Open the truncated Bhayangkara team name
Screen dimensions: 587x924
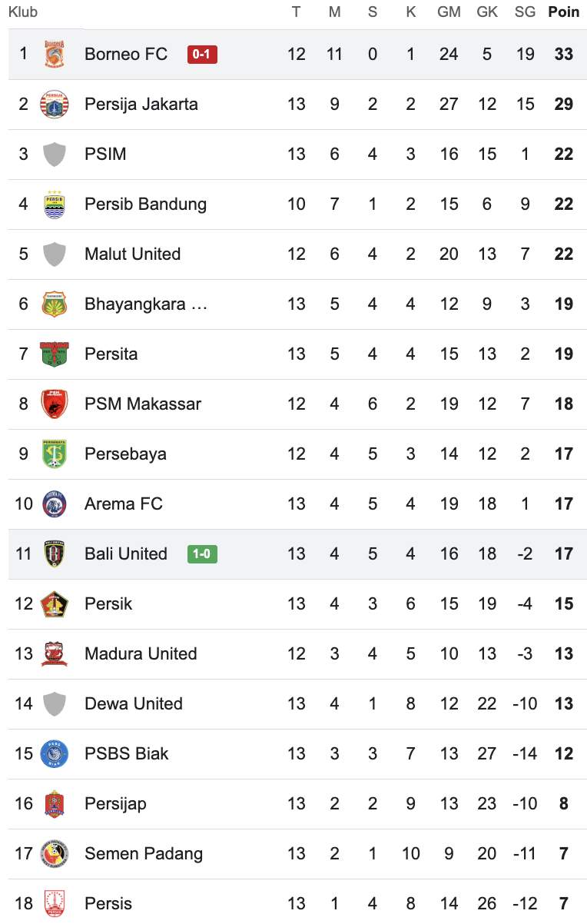pos(146,304)
